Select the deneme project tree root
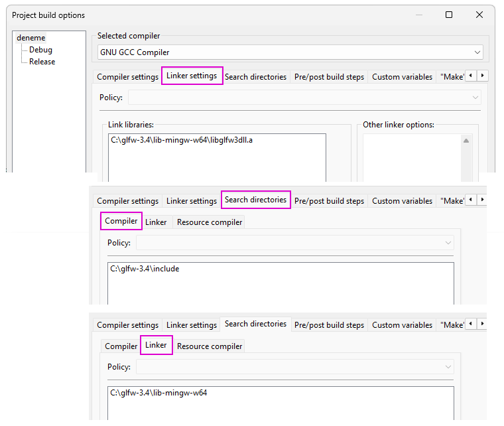 click(x=31, y=38)
